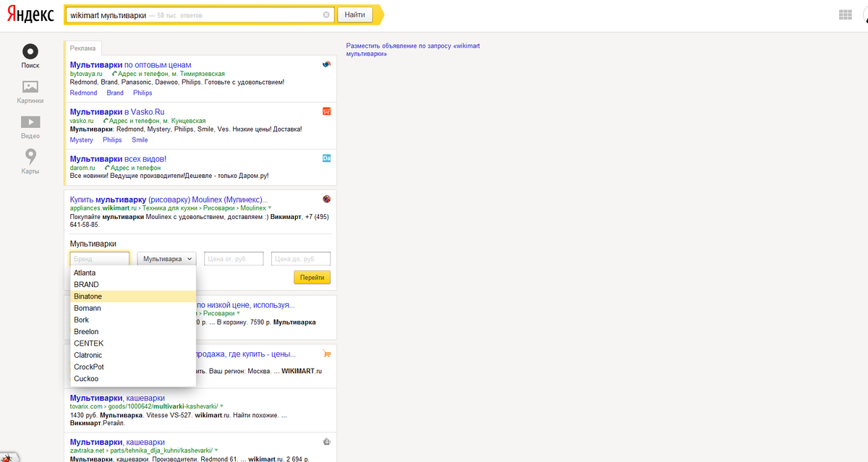The height and width of the screenshot is (462, 868).
Task: Open the Картинки image search icon
Action: 30,87
